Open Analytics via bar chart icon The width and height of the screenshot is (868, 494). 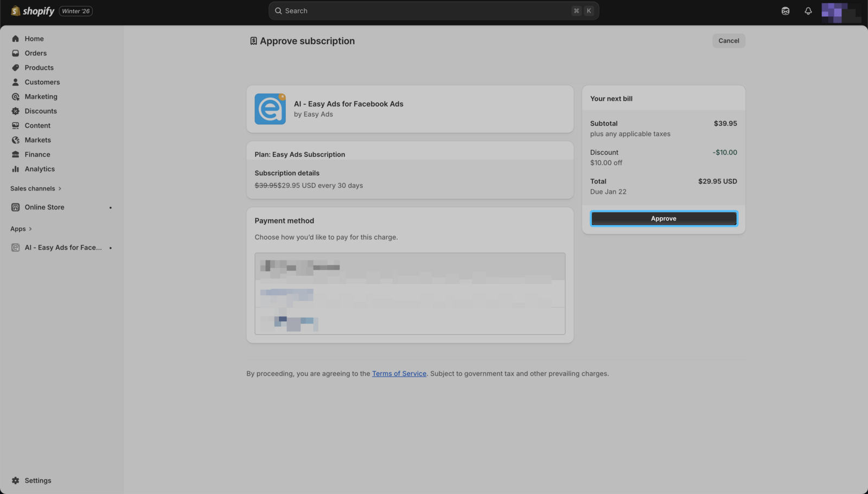click(15, 169)
